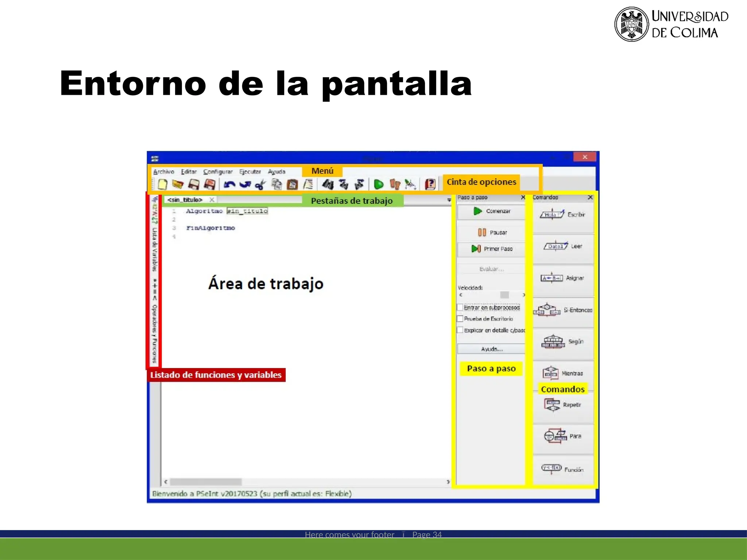Viewport: 747px width, 560px height.
Task: Run step by step with the footprints icon
Action: [395, 184]
